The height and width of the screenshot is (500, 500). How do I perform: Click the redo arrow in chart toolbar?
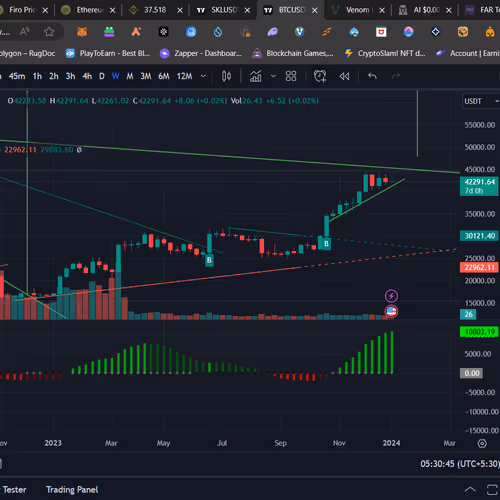pyautogui.click(x=396, y=76)
